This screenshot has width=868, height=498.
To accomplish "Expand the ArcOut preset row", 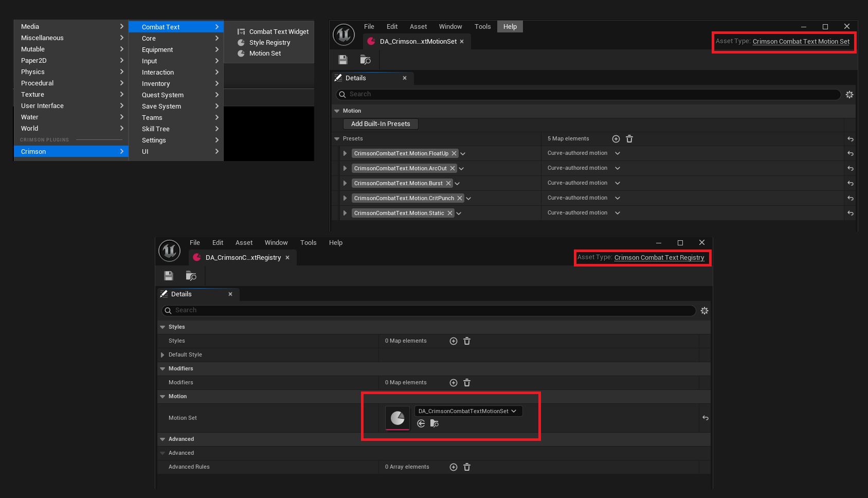I will pos(345,168).
